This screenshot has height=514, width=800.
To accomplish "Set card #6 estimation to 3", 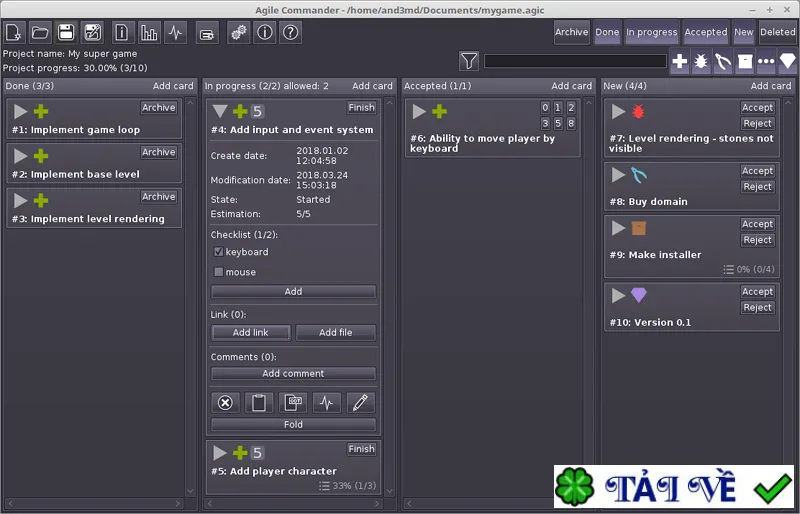I will coord(545,124).
